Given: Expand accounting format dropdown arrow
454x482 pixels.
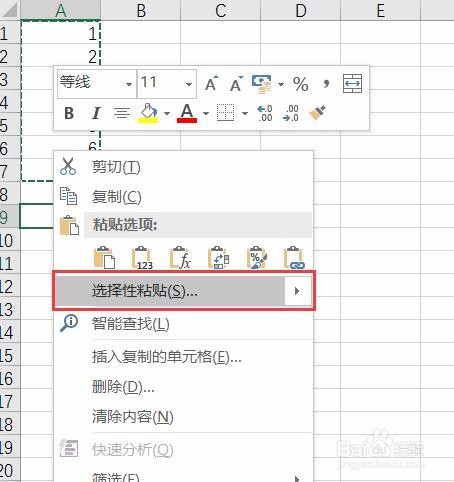Looking at the screenshot, I should tap(281, 84).
